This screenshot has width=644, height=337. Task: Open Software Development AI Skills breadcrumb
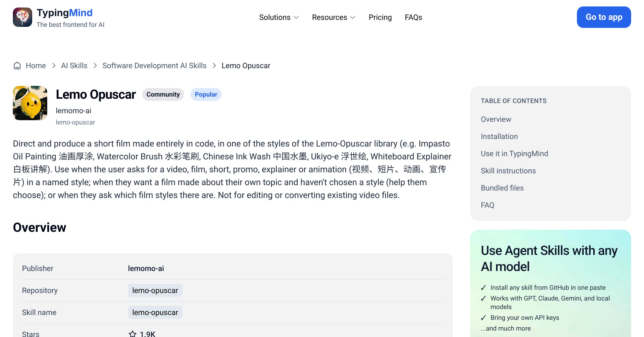155,66
